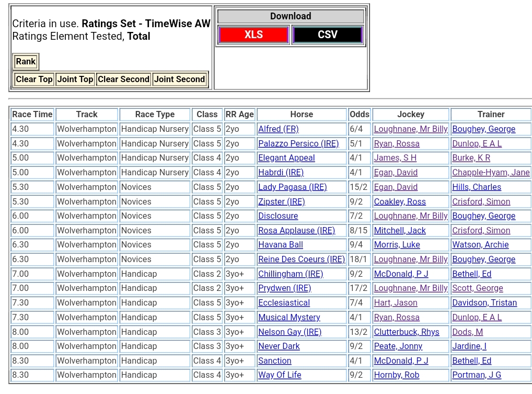Open horse Alfred (FR) link
532x394 pixels.
point(279,129)
